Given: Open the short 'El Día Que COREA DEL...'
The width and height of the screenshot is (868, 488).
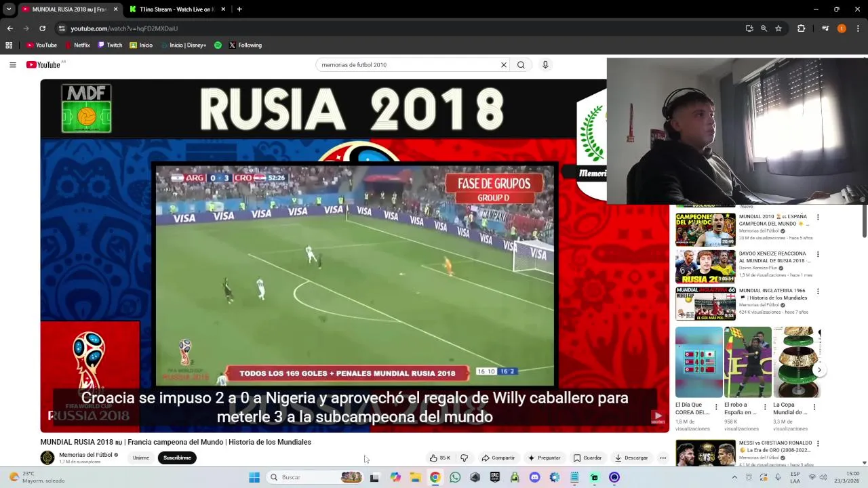Looking at the screenshot, I should click(x=699, y=362).
